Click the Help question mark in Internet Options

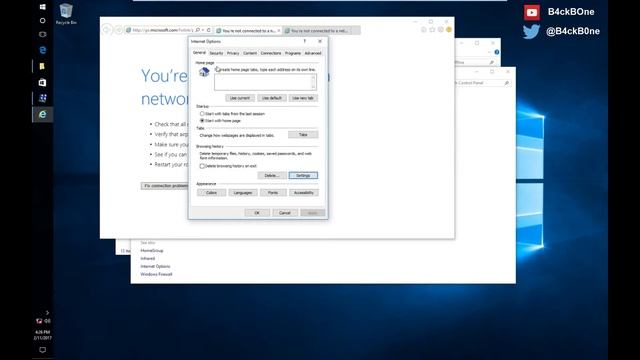coord(304,41)
